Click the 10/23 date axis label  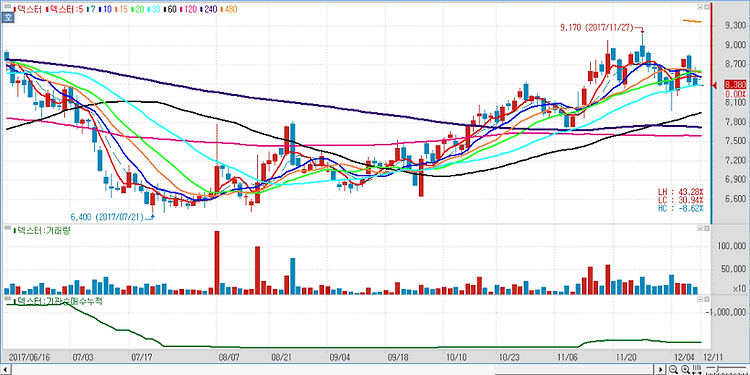(x=508, y=357)
